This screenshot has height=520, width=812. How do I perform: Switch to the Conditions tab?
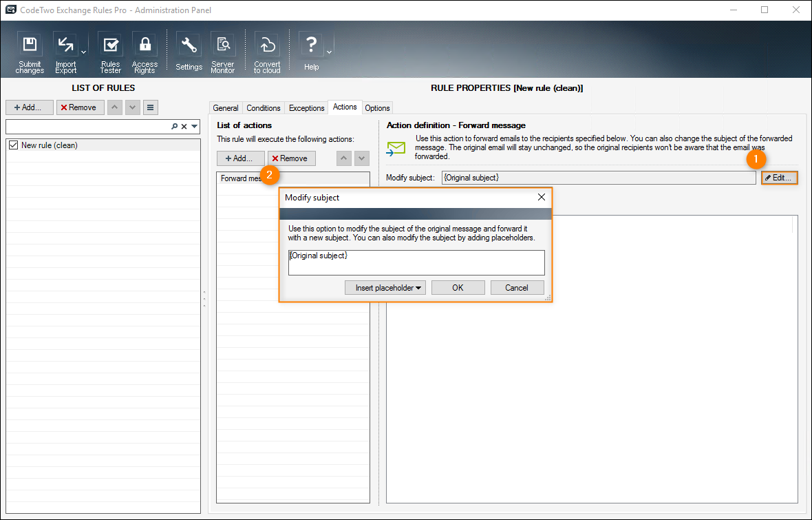[x=264, y=108]
